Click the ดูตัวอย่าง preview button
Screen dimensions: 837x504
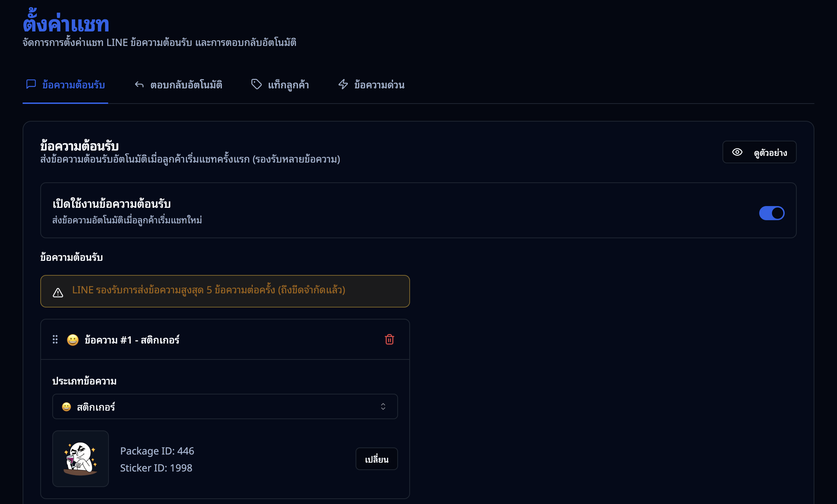759,152
